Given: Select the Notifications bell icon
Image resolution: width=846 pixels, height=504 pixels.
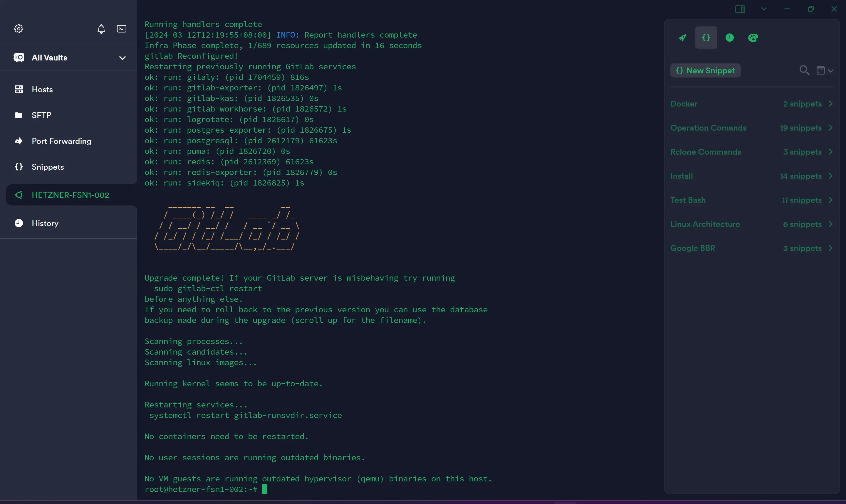Looking at the screenshot, I should (101, 28).
